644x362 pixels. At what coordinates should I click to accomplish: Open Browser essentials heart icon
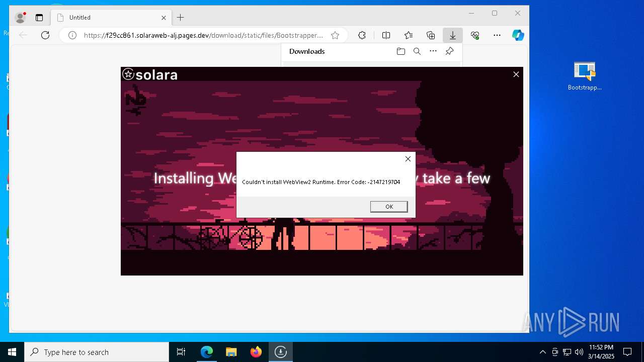[475, 35]
